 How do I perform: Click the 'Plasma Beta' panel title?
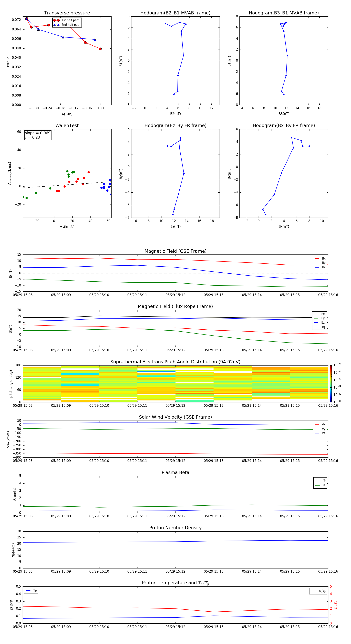tap(175, 473)
